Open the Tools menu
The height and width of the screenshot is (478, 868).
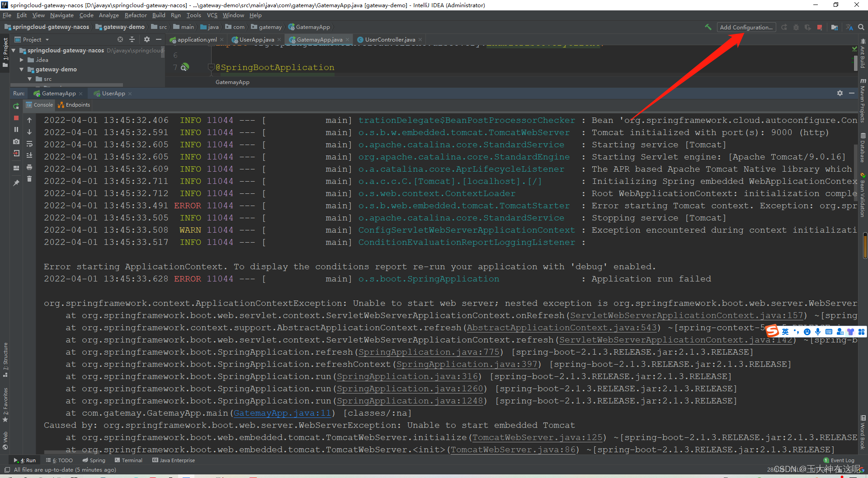click(x=193, y=15)
